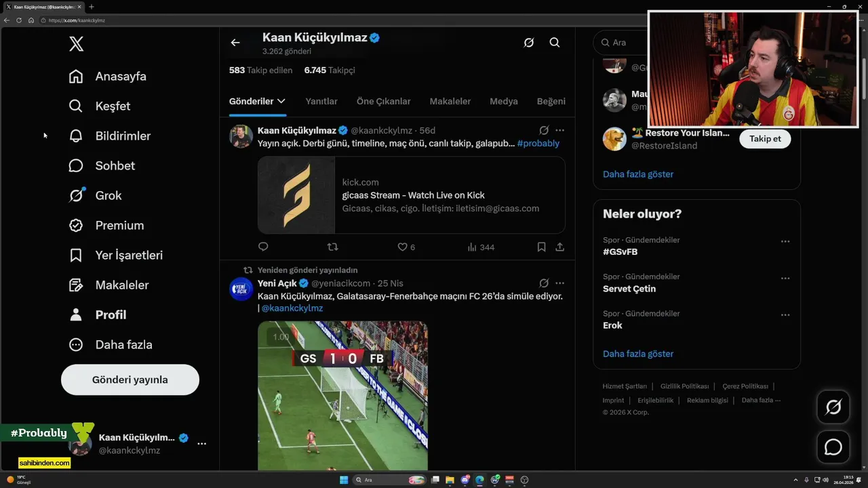Viewport: 868px width, 488px height.
Task: Like the post with 6 likes
Action: 406,247
